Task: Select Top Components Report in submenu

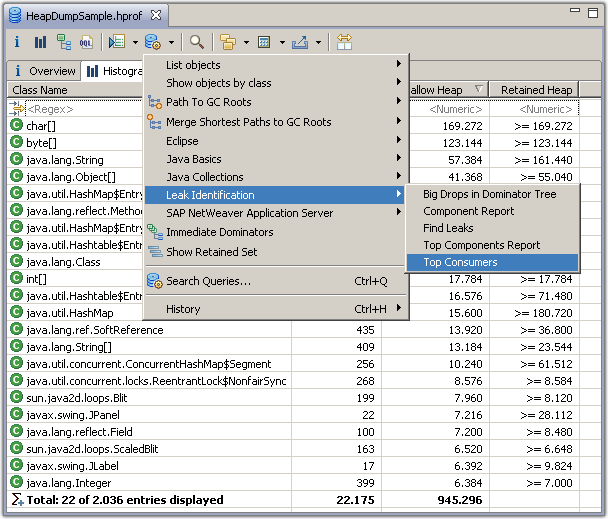Action: pos(492,245)
